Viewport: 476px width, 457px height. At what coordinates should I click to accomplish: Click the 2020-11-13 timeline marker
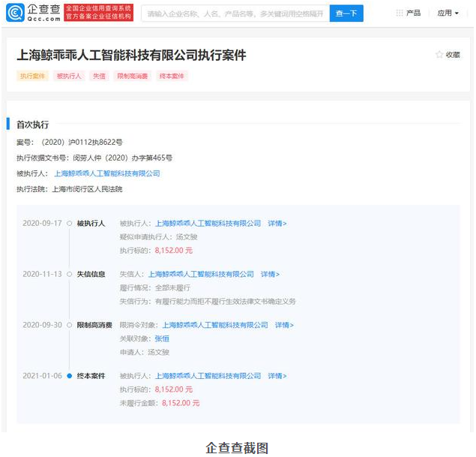69,274
